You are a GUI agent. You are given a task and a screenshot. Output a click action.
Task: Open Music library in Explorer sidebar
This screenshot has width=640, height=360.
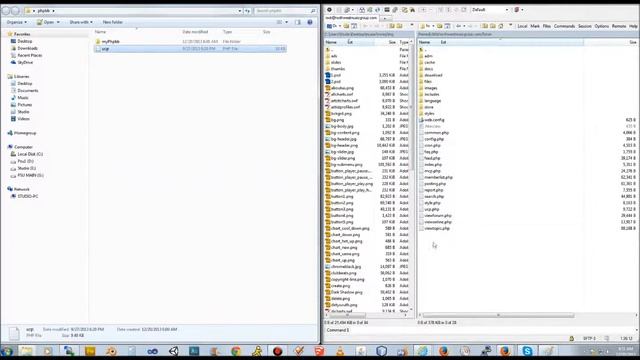tap(23, 98)
